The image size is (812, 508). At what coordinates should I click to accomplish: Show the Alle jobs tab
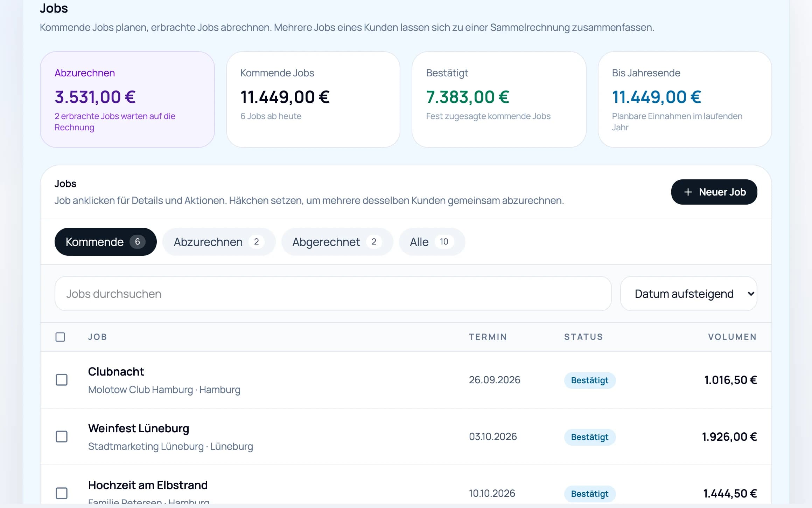(432, 242)
